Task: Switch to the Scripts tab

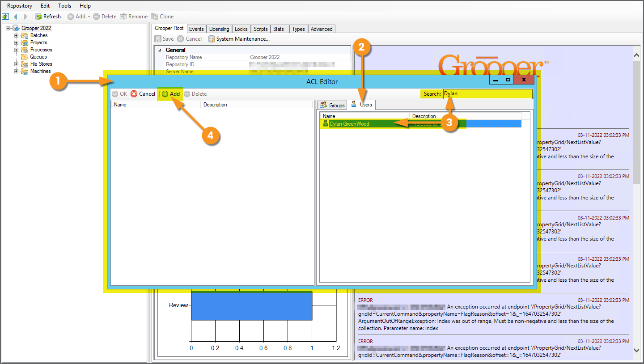Action: pyautogui.click(x=260, y=29)
